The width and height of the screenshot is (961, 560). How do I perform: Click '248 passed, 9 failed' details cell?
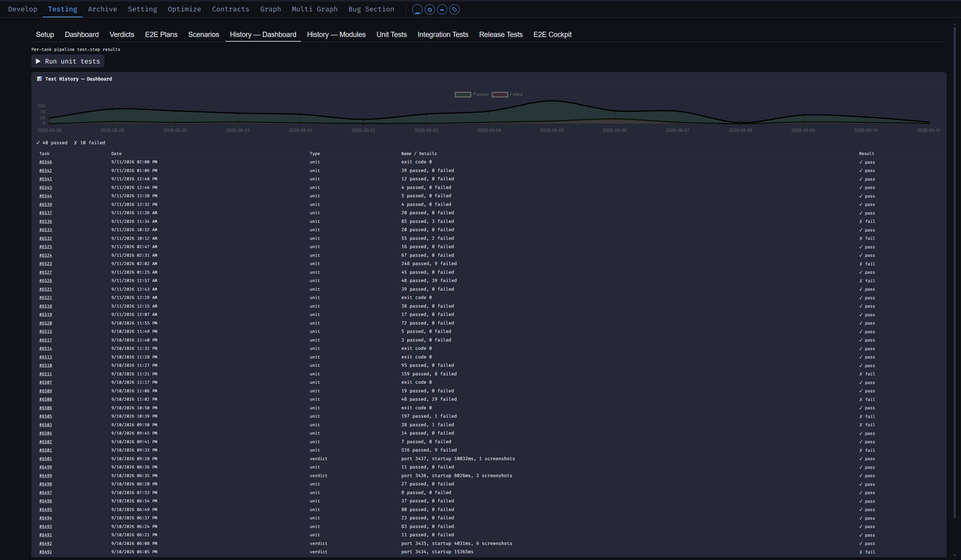(x=429, y=264)
